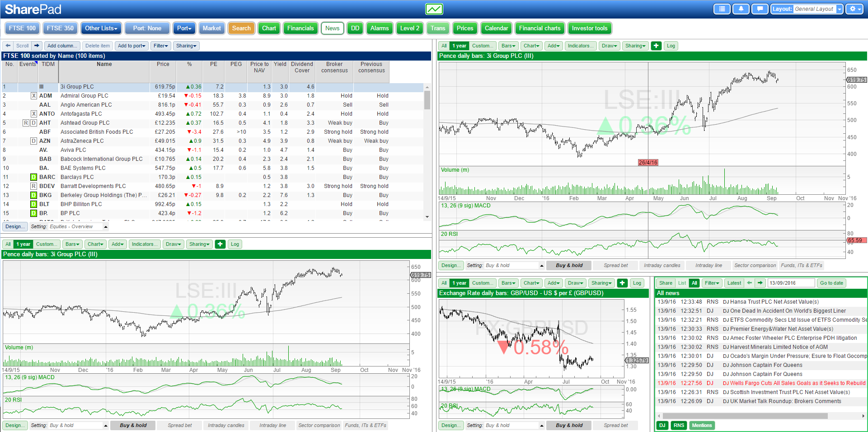Switch news panel to Share

[x=666, y=283]
